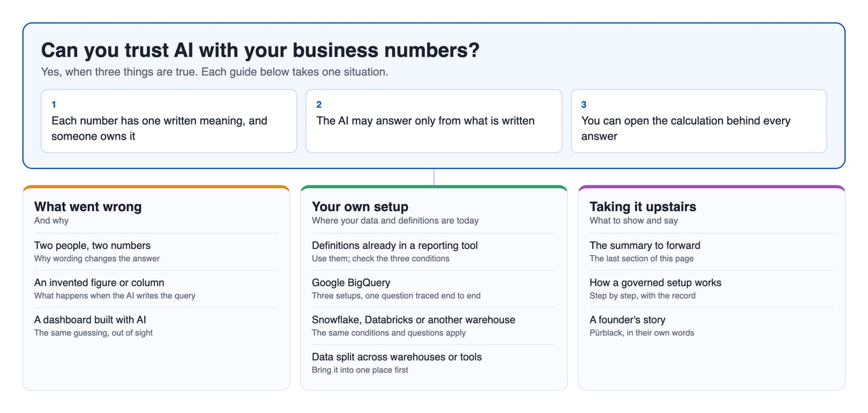Screen dimensions: 868x413
Task: Click the 'Can you trust AI with your business numbers?' title
Action: pyautogui.click(x=260, y=50)
